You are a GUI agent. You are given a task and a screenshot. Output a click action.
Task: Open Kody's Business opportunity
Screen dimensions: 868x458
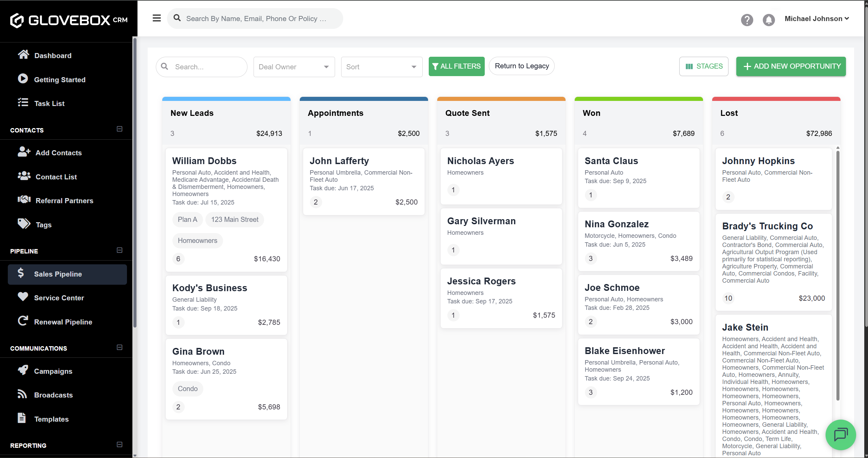226,305
